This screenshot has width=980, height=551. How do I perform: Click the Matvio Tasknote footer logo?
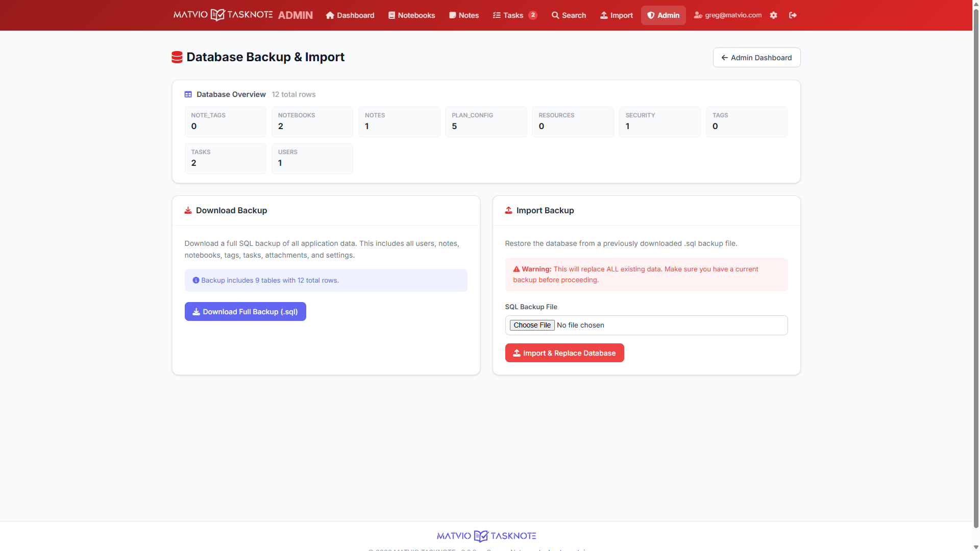(x=486, y=536)
